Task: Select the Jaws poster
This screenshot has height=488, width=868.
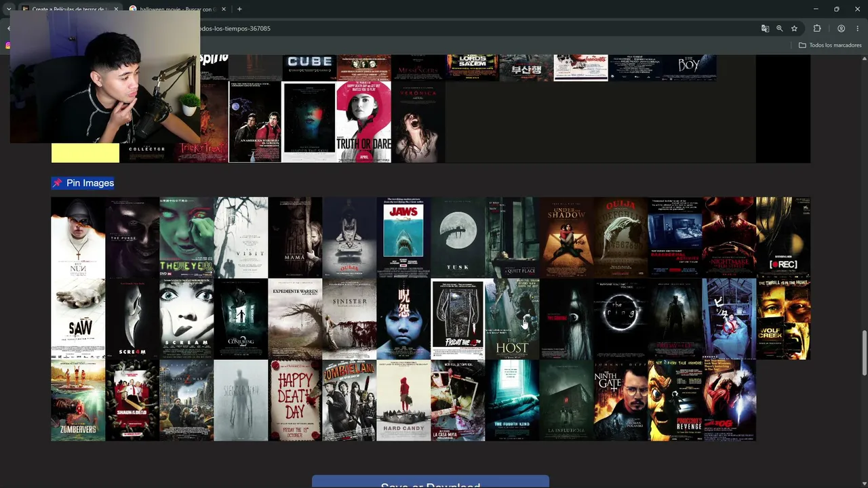Action: [x=403, y=237]
